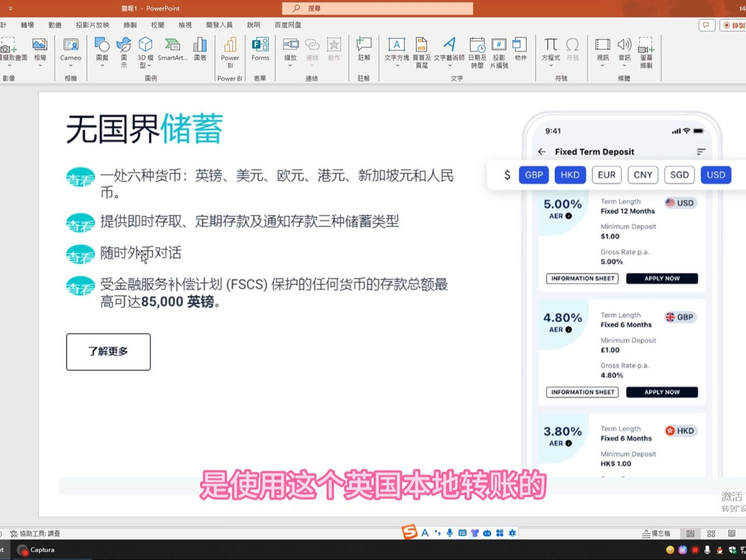Click the 了解更多 button on slide

(x=108, y=352)
